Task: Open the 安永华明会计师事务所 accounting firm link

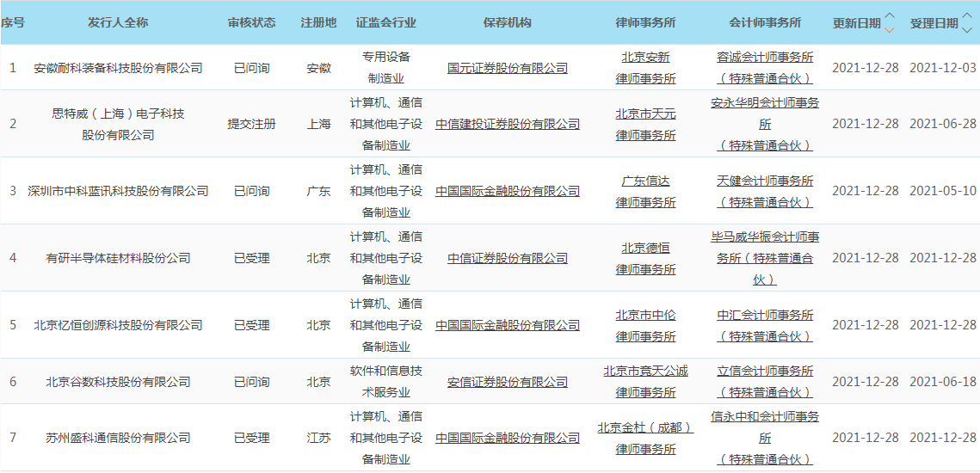Action: pos(765,102)
